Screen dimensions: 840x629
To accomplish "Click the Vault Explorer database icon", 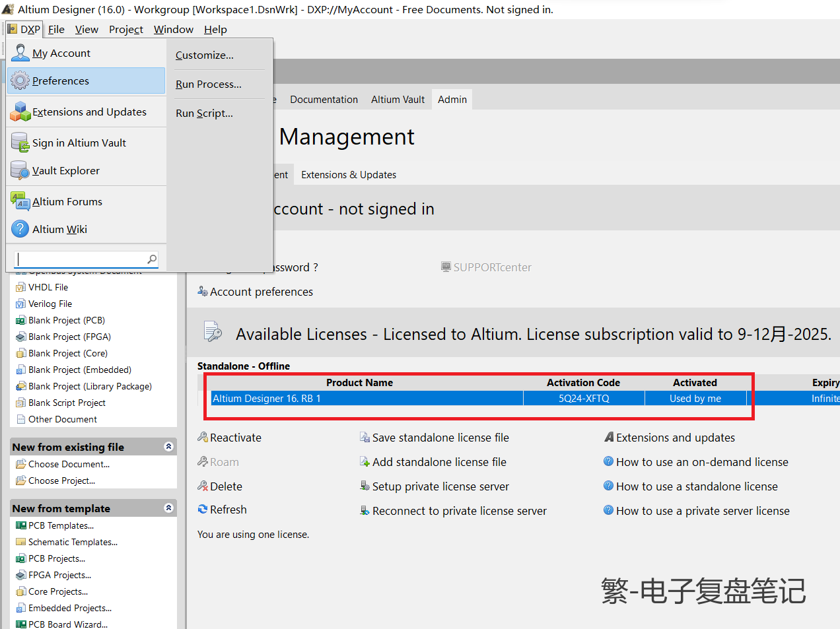I will tap(20, 170).
